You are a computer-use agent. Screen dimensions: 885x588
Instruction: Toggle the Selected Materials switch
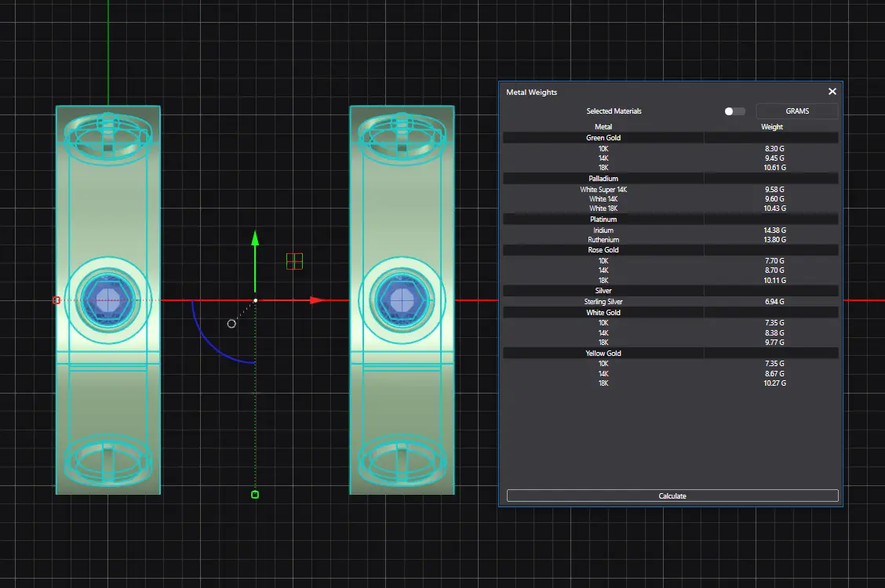734,111
